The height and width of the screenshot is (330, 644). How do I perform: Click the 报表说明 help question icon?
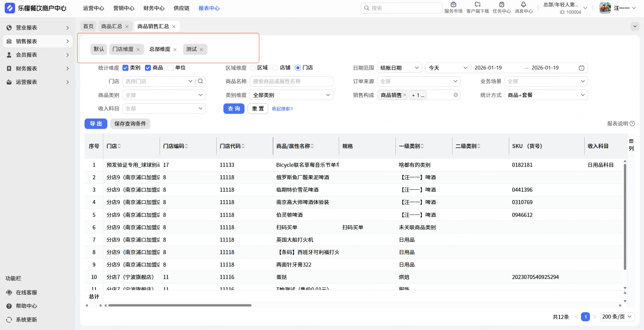[632, 124]
